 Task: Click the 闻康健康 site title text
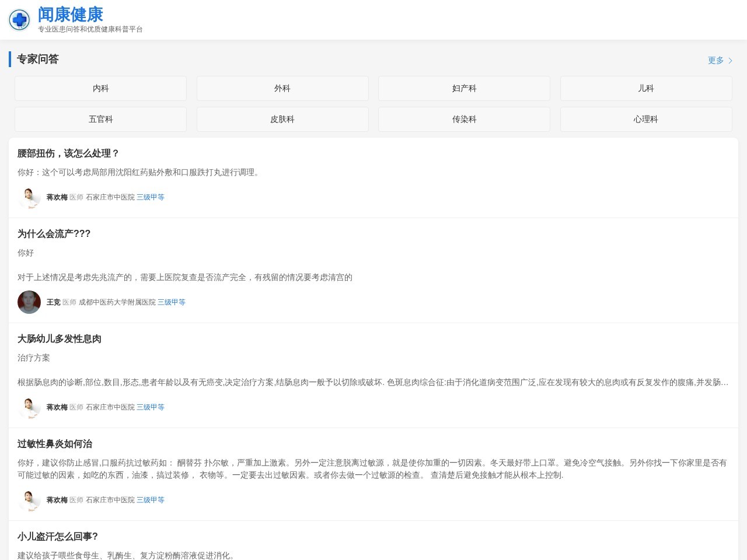(71, 14)
